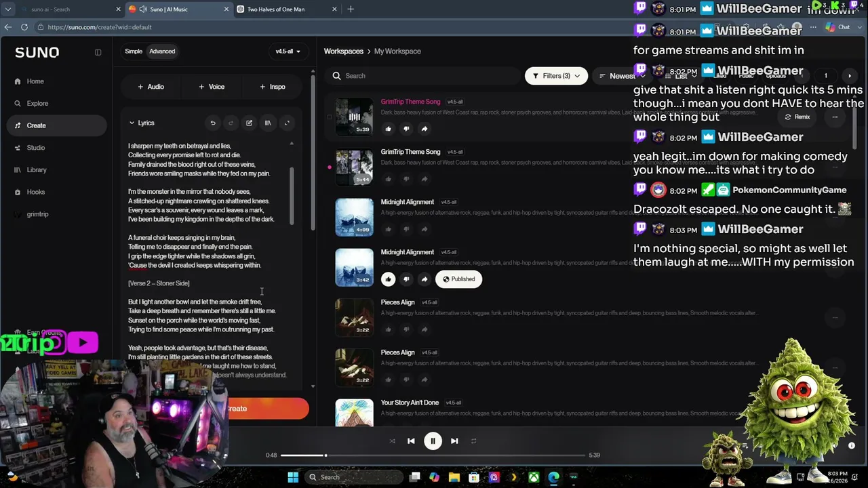Add Inspo to the song
The width and height of the screenshot is (868, 488).
coord(273,87)
